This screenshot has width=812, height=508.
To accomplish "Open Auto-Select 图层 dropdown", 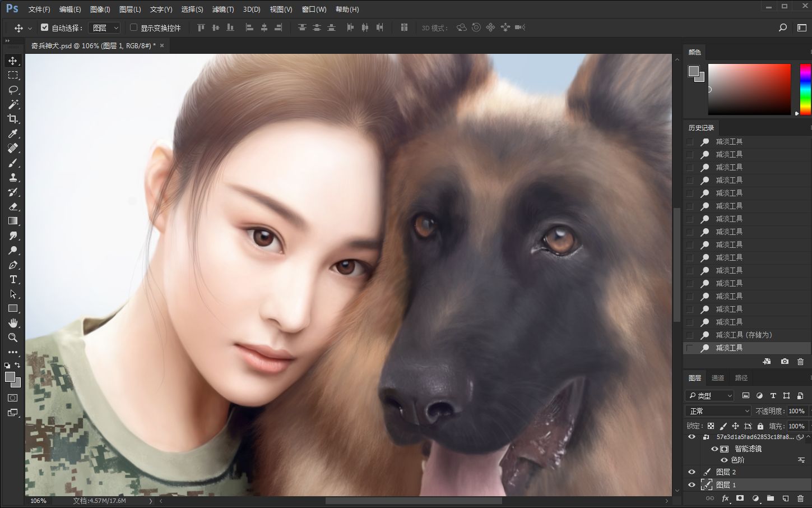I will tap(105, 27).
